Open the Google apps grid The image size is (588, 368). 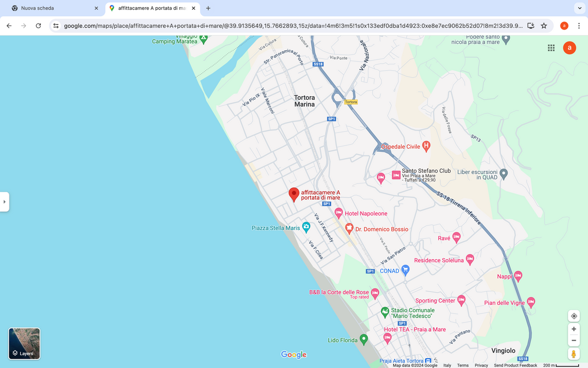pos(551,48)
